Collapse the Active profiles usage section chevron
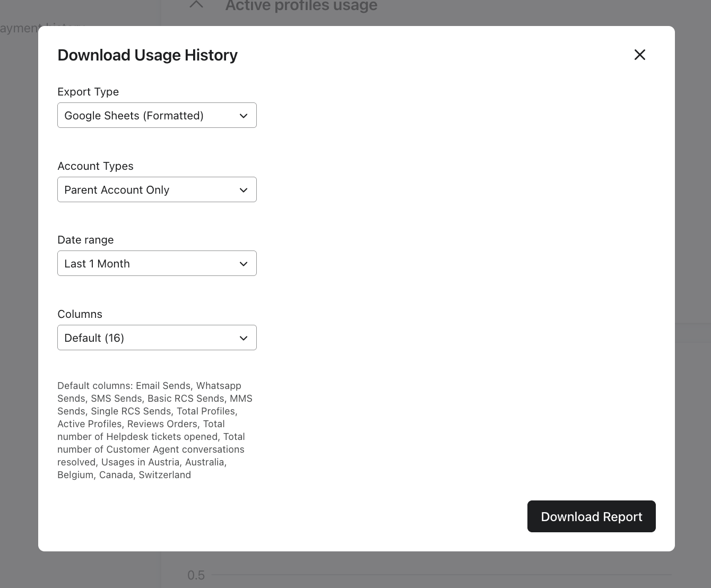 (x=196, y=5)
